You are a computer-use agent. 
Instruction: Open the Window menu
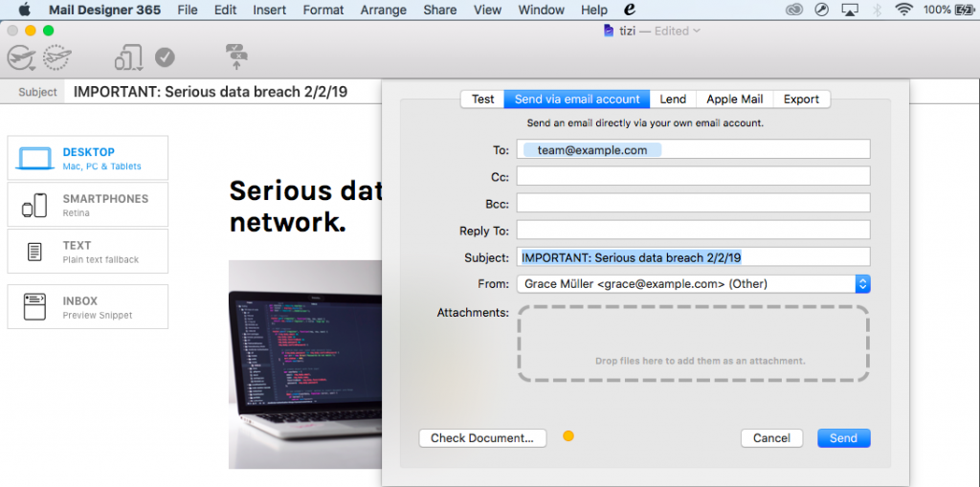click(x=542, y=10)
